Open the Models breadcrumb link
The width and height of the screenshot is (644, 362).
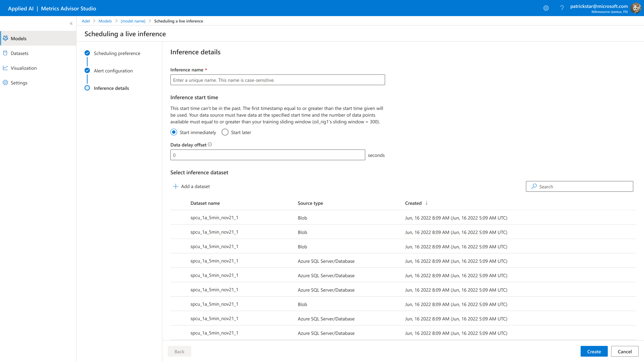point(105,21)
